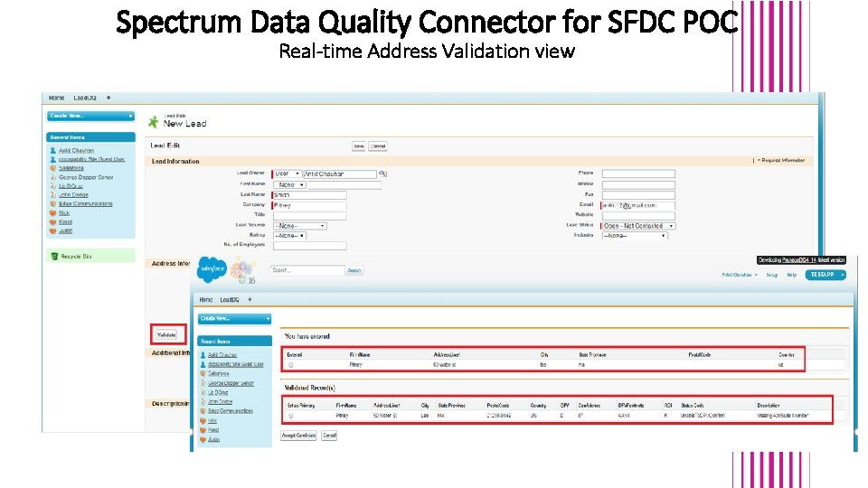Click the icon beside Edge Communications in the back window
The image size is (868, 488).
(53, 203)
